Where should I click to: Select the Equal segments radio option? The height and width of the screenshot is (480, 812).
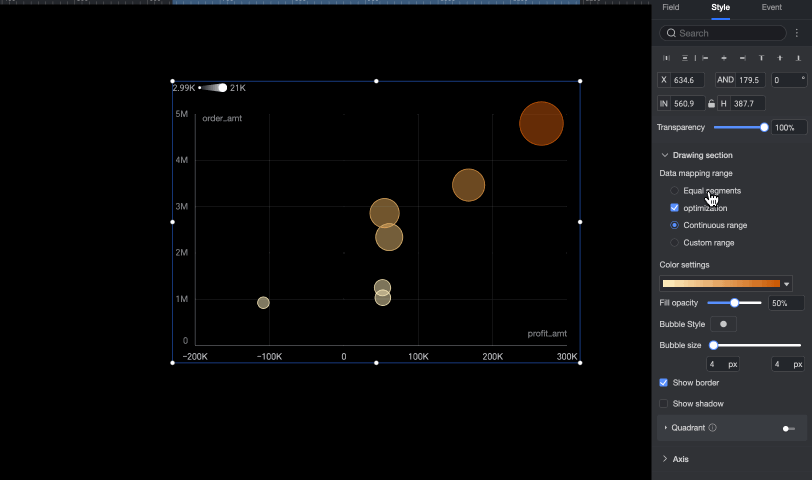click(x=674, y=191)
